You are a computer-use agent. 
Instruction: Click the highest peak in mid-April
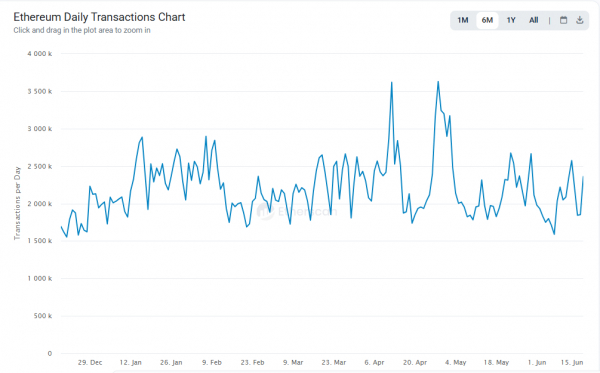pyautogui.click(x=391, y=83)
